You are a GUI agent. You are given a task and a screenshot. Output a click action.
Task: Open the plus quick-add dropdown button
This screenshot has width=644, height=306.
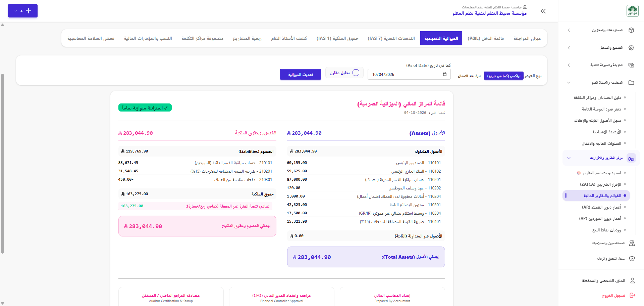click(23, 11)
